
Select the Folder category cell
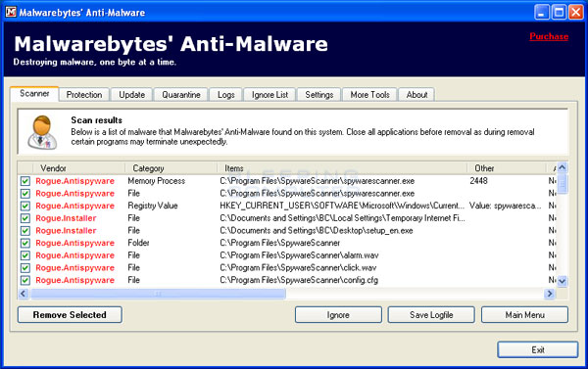click(x=138, y=243)
